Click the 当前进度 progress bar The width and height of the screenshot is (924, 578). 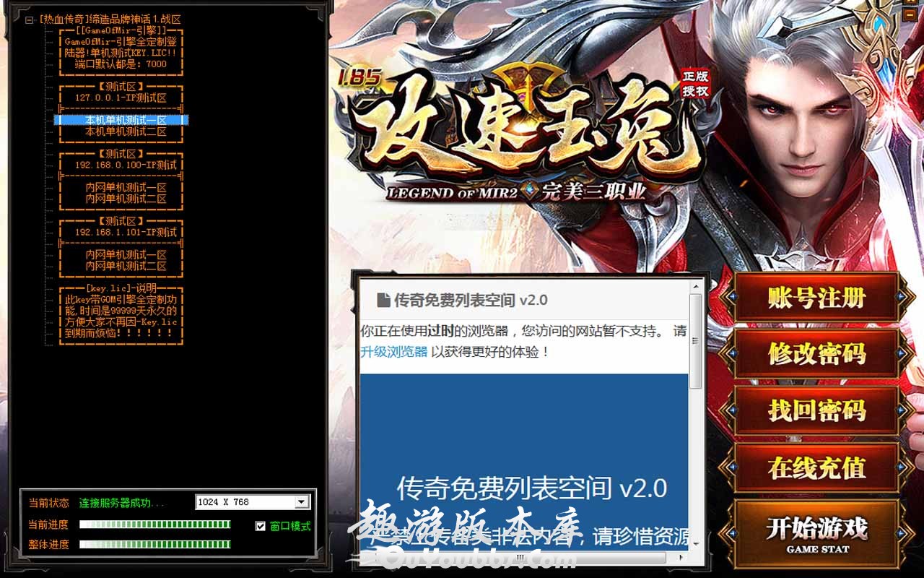click(154, 525)
